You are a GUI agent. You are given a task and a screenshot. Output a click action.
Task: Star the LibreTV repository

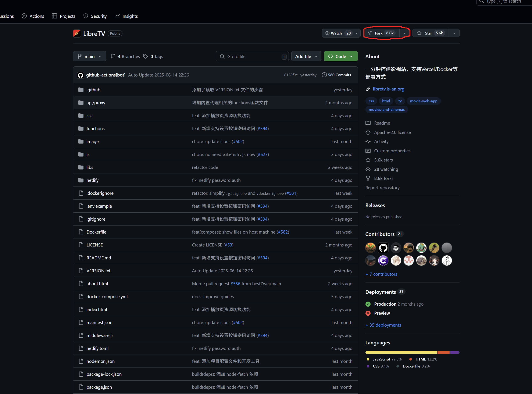click(431, 33)
